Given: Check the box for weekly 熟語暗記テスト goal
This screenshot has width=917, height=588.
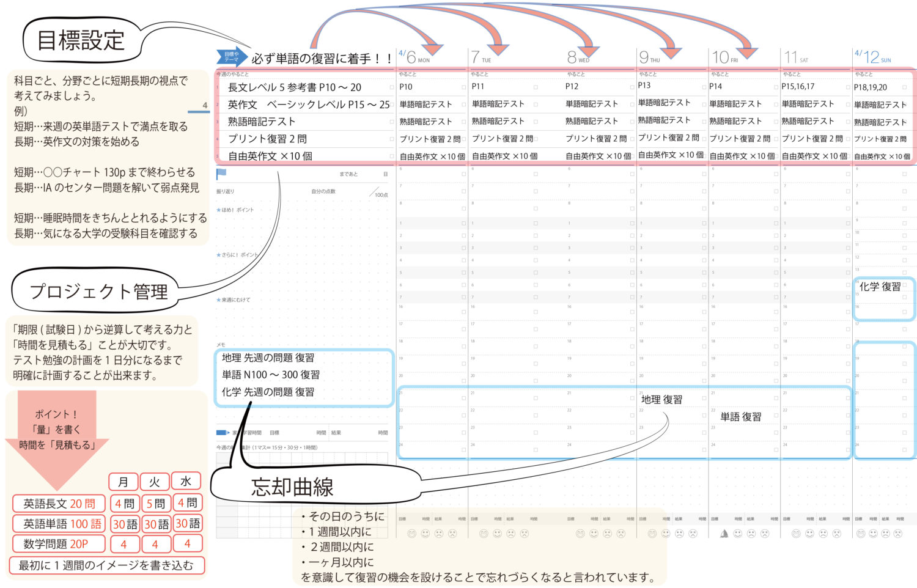Looking at the screenshot, I should (392, 122).
